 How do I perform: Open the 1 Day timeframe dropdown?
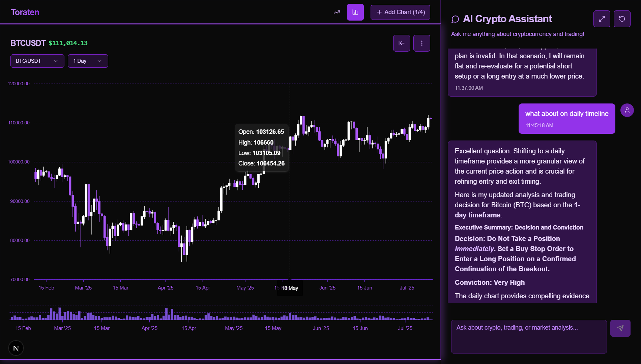(x=88, y=61)
